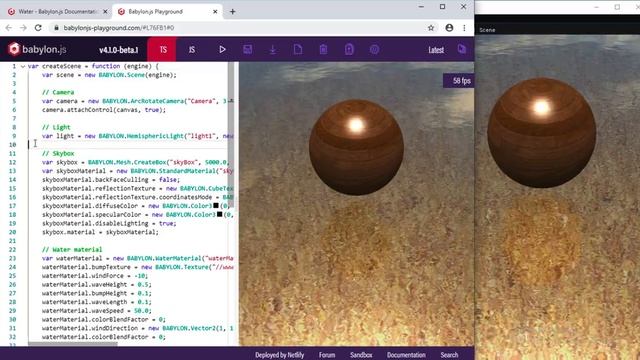The image size is (640, 360).
Task: Click 'waterMaterial.windForce' line 25
Action: [x=95, y=276]
